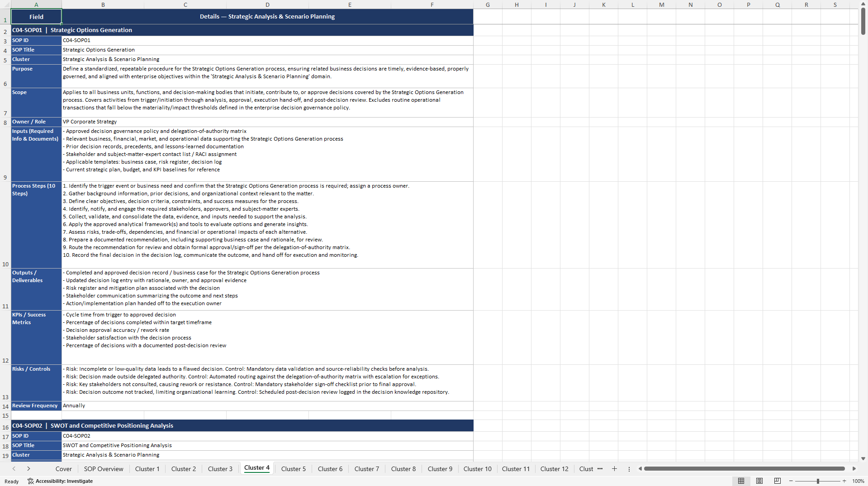The width and height of the screenshot is (868, 486).
Task: Open the SOP Overview sheet tab
Action: pos(104,469)
